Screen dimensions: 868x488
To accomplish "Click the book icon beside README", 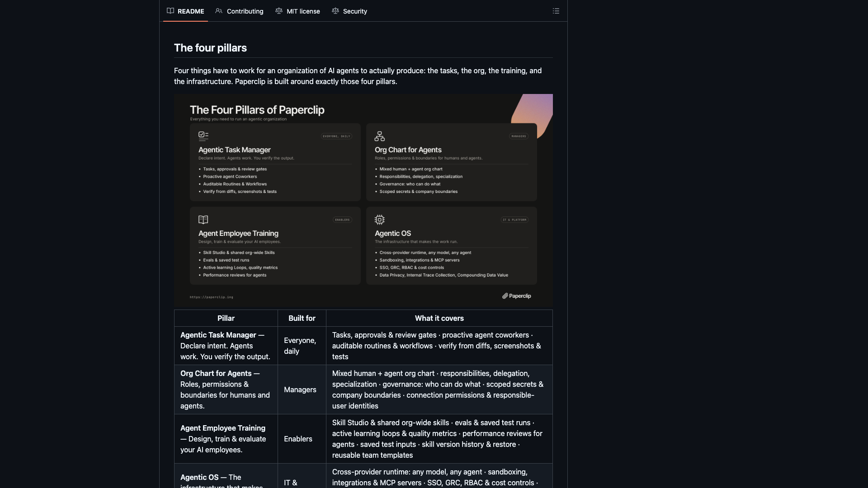I will click(x=170, y=11).
